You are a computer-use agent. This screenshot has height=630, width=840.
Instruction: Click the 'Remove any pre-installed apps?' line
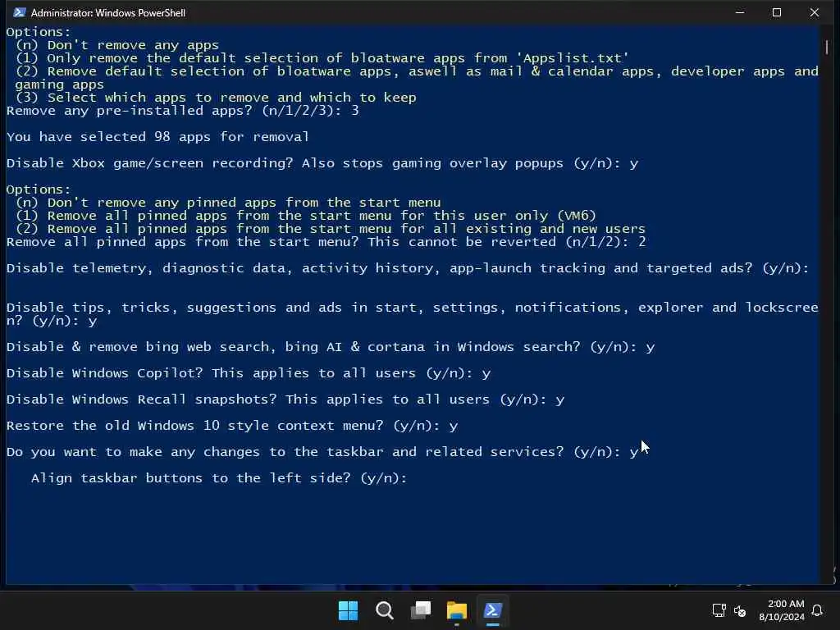(183, 111)
